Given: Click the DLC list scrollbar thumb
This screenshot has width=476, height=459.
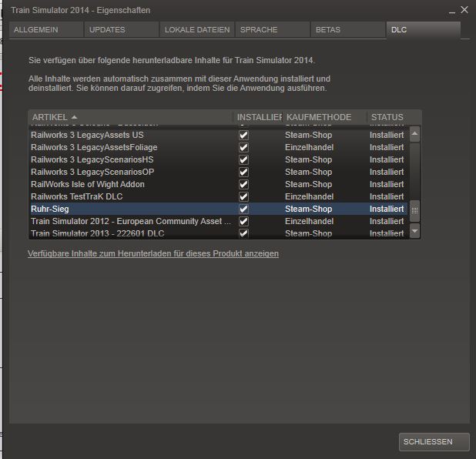Looking at the screenshot, I should (x=414, y=210).
